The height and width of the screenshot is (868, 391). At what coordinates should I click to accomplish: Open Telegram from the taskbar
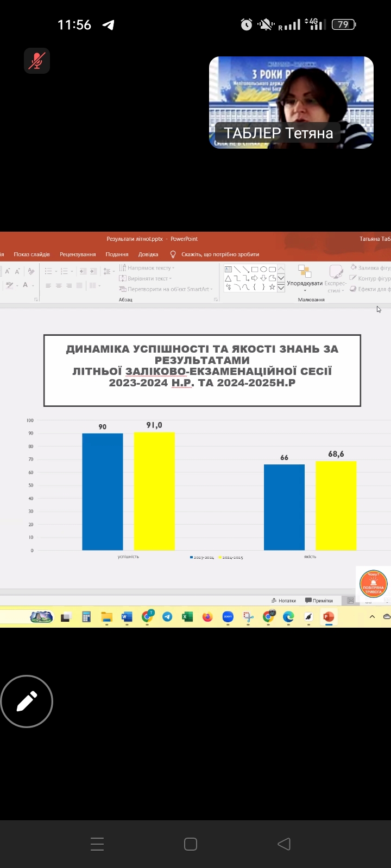167,617
